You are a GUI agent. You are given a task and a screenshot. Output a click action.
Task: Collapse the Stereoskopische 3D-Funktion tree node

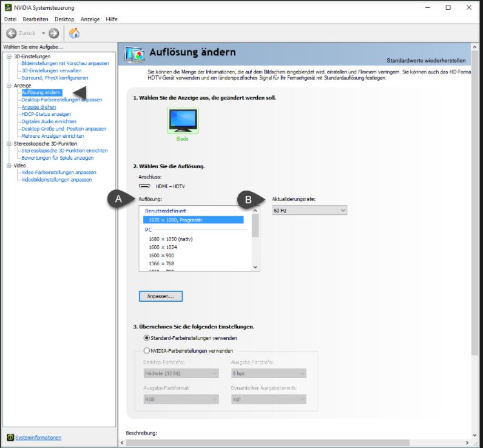point(9,144)
